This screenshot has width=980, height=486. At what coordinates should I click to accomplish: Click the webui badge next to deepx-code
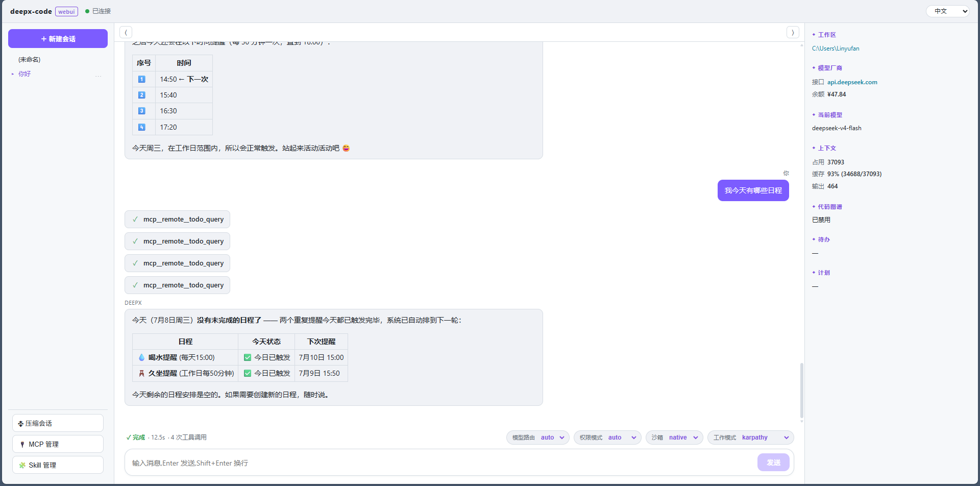tap(66, 12)
